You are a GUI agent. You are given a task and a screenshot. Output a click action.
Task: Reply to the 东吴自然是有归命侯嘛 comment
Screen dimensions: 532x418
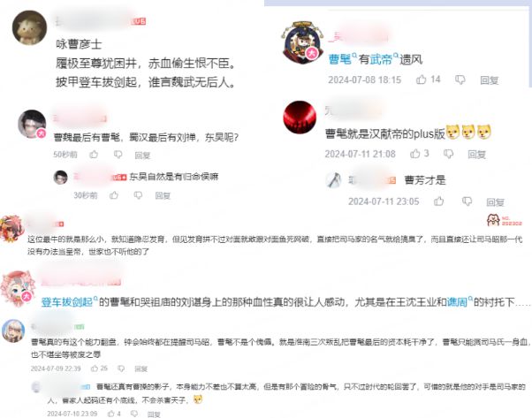pos(163,195)
